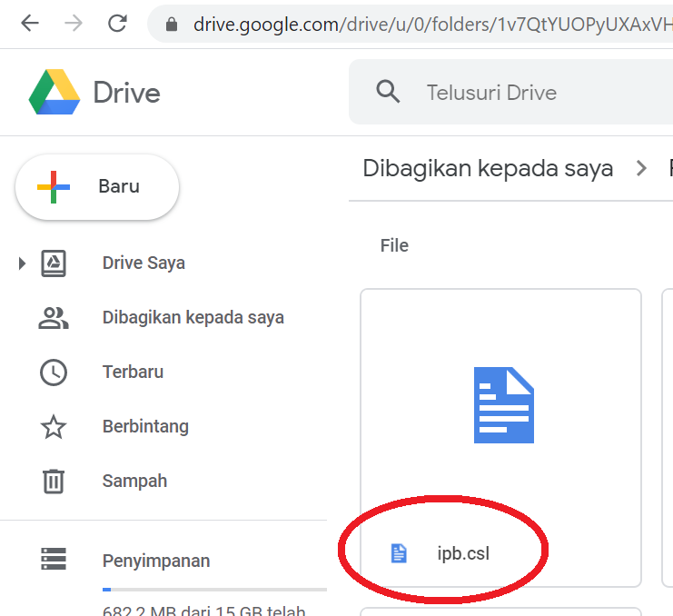Click breadcrumb Dibagikan kepada saya
This screenshot has width=673, height=616.
point(488,168)
